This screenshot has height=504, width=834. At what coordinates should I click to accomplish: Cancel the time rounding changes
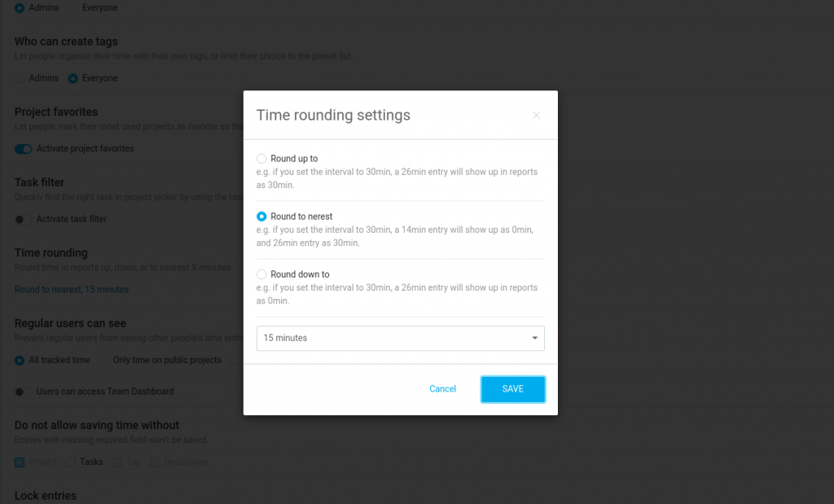(442, 389)
